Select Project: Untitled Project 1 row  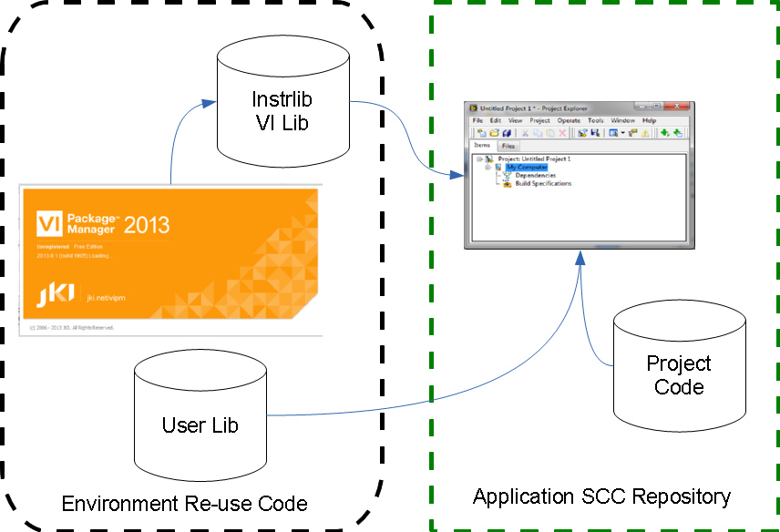(535, 159)
